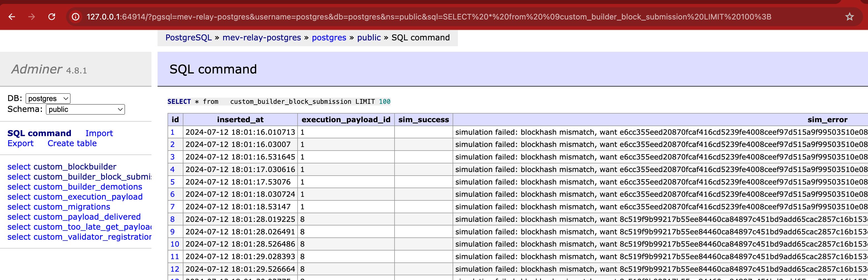The width and height of the screenshot is (868, 280).
Task: Go back with the browser back arrow
Action: click(x=12, y=16)
